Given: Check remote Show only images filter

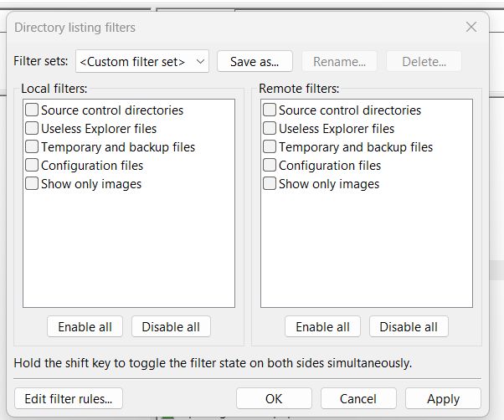Looking at the screenshot, I should (x=270, y=184).
